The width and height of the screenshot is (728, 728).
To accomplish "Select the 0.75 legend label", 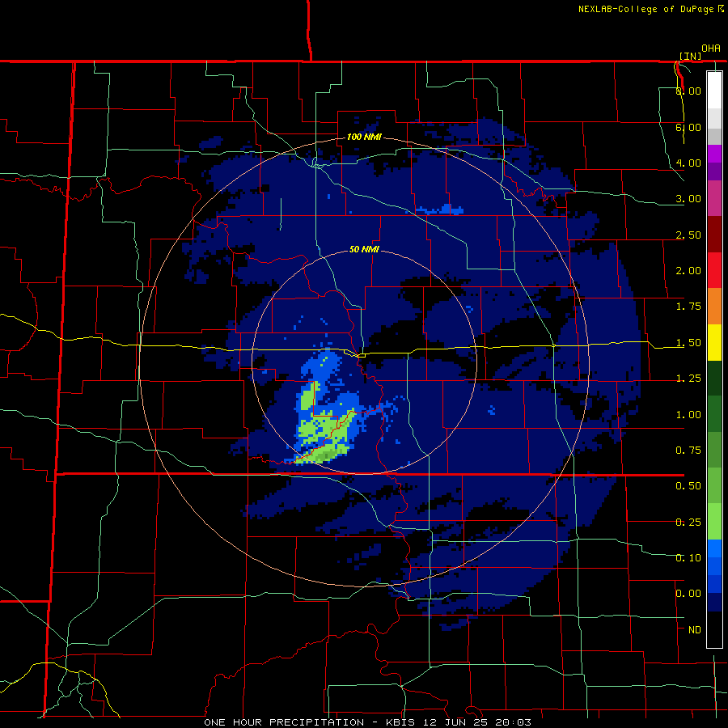I will [688, 451].
